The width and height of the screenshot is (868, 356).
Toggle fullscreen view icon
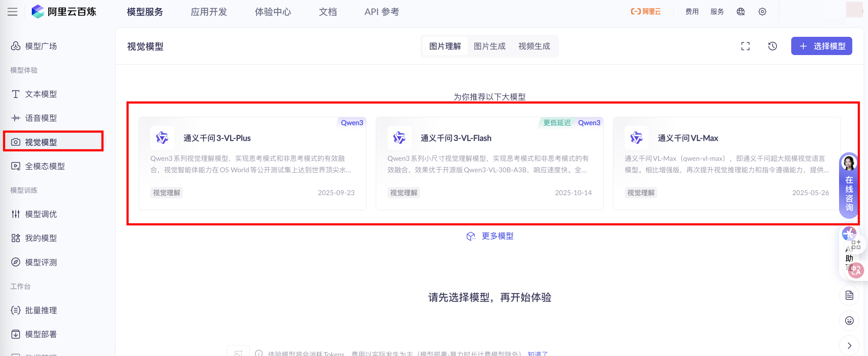pos(745,46)
